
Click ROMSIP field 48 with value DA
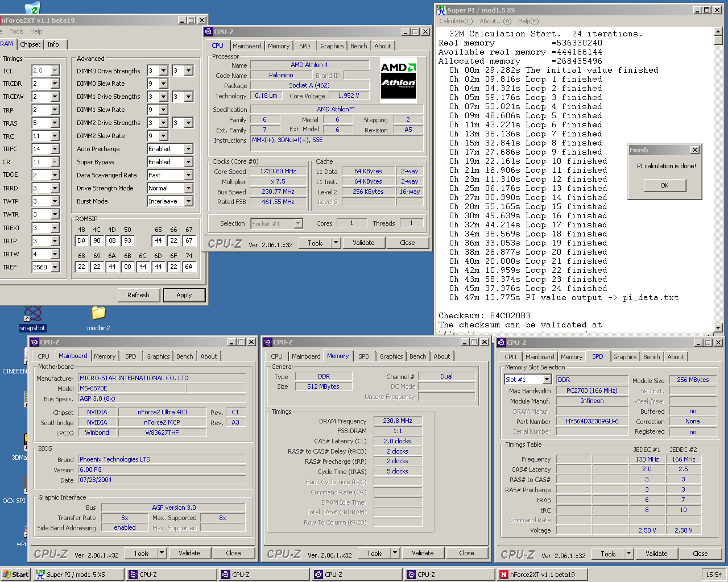[82, 240]
